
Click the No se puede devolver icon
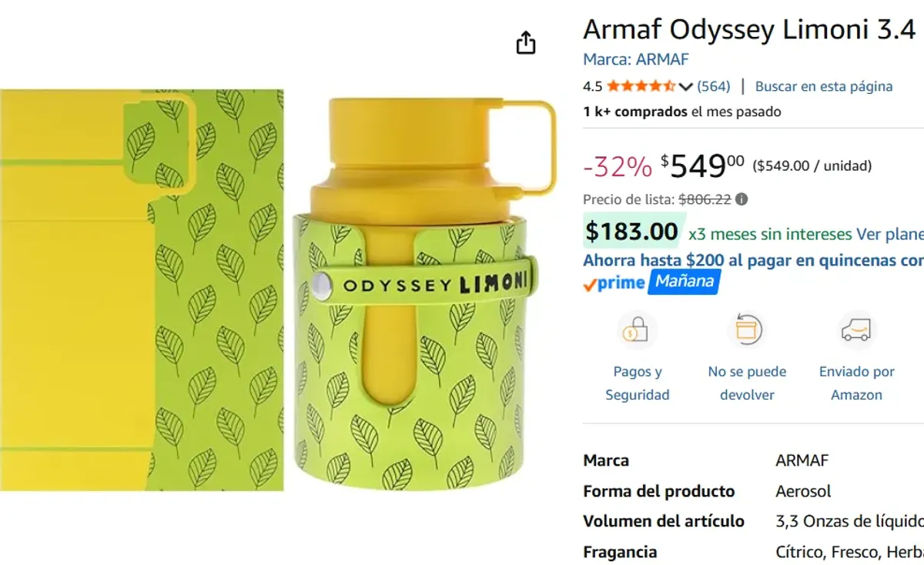point(746,329)
